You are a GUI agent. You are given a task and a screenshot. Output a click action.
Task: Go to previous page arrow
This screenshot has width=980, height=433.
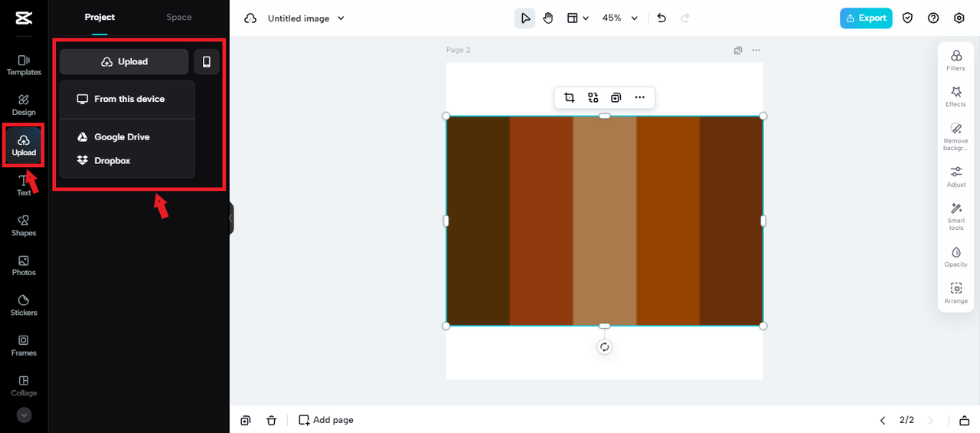(883, 421)
